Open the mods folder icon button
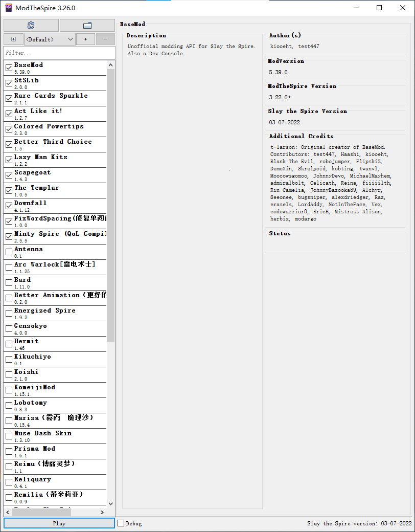Screen dimensions: 415x532 pos(87,26)
